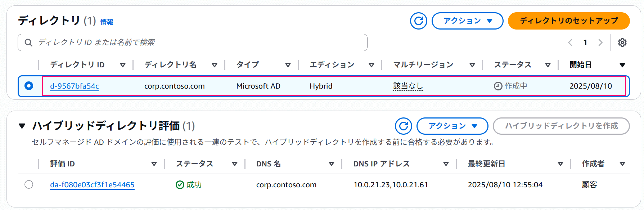Click 成功 status text
This screenshot has height=210, width=644.
194,185
